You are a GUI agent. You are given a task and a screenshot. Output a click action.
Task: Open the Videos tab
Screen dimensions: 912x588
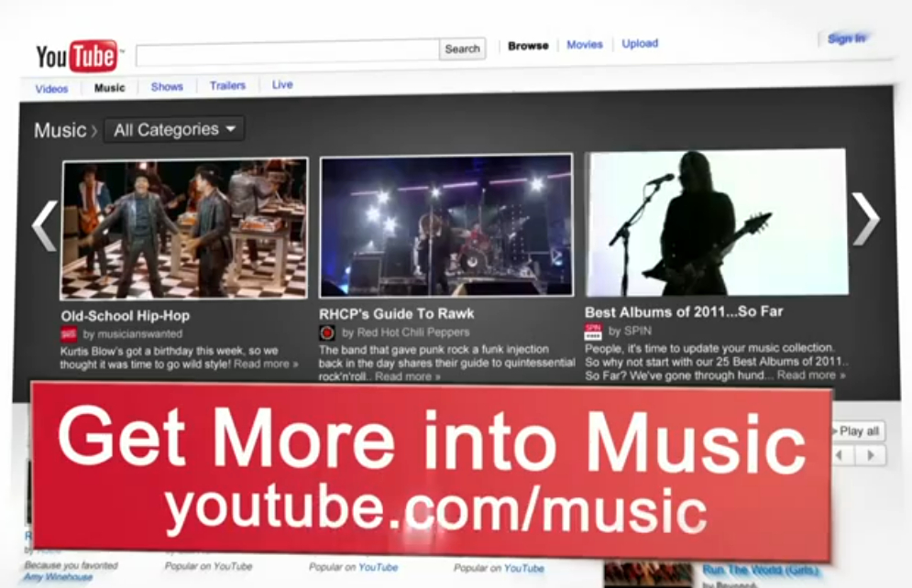pyautogui.click(x=51, y=89)
